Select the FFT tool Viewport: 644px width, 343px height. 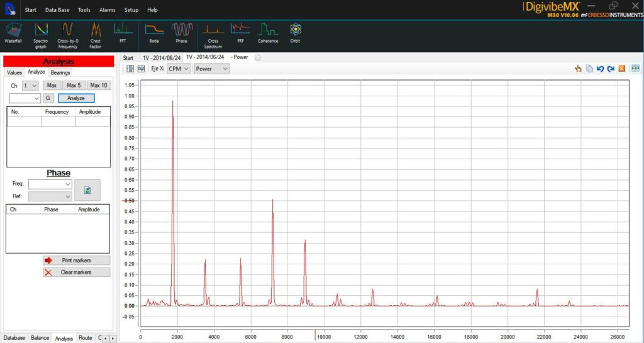tap(123, 33)
